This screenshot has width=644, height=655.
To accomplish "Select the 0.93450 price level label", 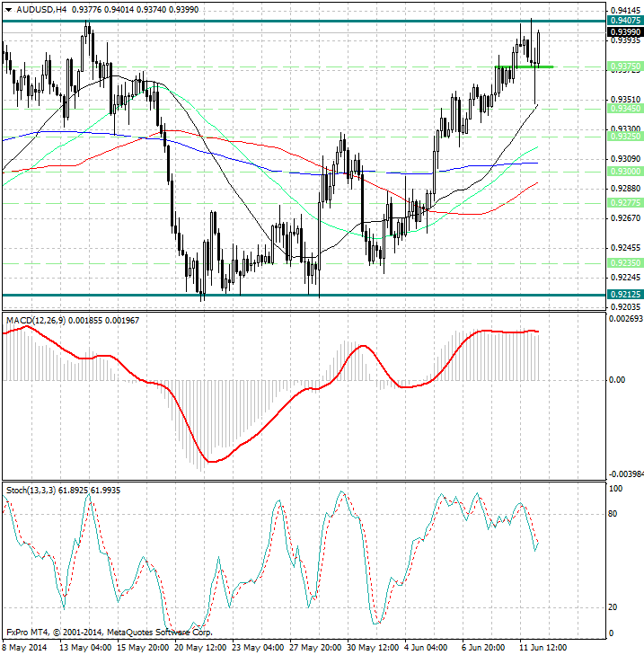I will pos(624,108).
